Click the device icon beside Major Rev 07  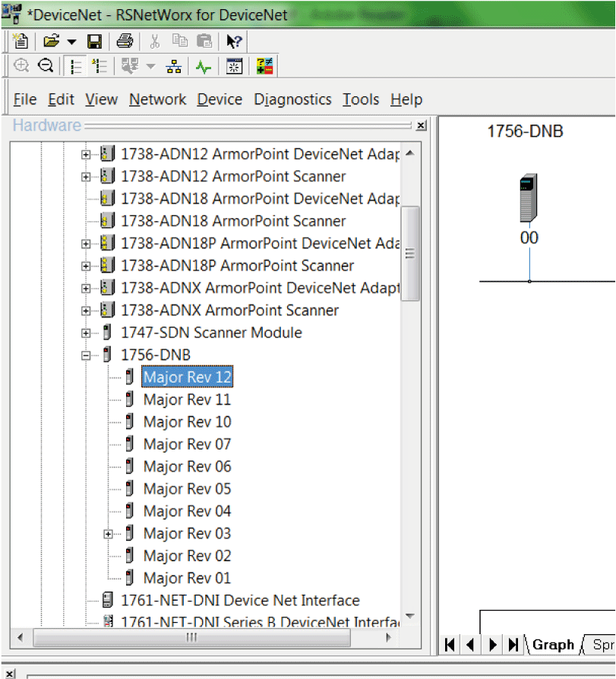click(x=129, y=444)
